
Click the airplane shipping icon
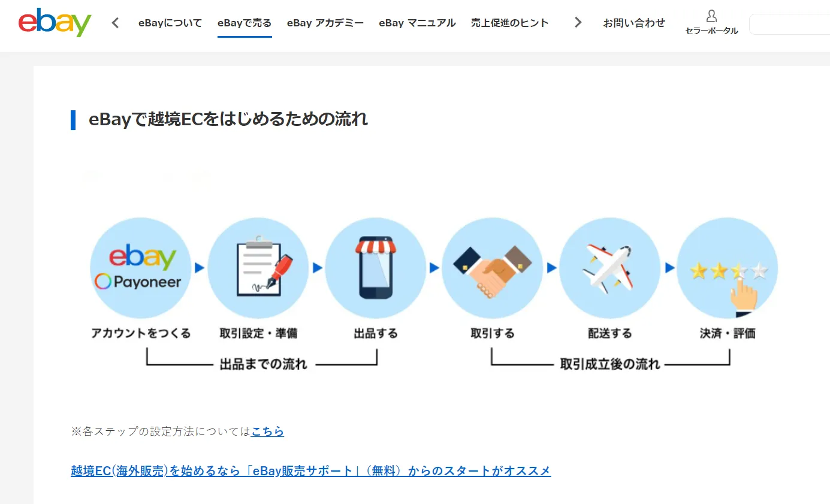click(x=610, y=268)
